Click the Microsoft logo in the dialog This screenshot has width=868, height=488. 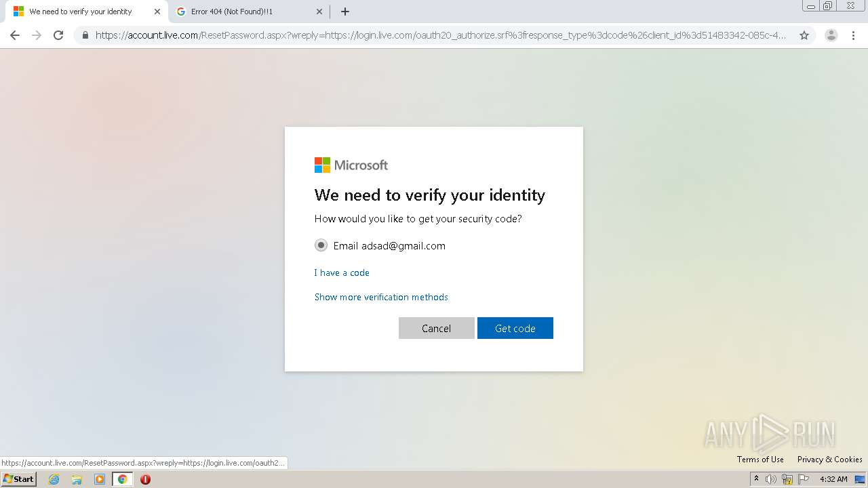(351, 165)
